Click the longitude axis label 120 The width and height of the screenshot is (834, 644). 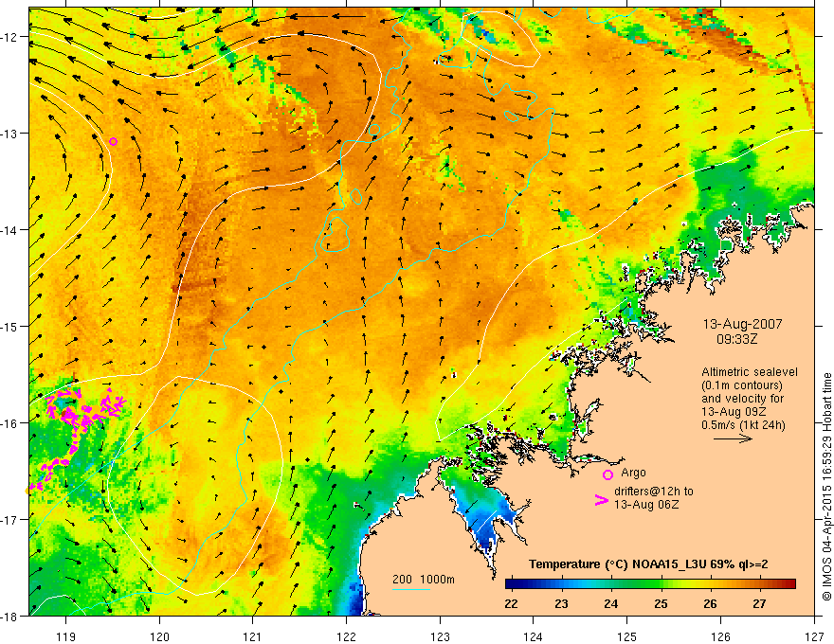point(159,636)
